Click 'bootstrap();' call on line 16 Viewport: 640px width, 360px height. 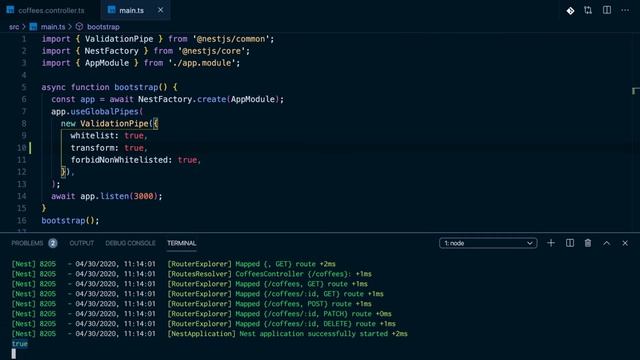point(70,221)
